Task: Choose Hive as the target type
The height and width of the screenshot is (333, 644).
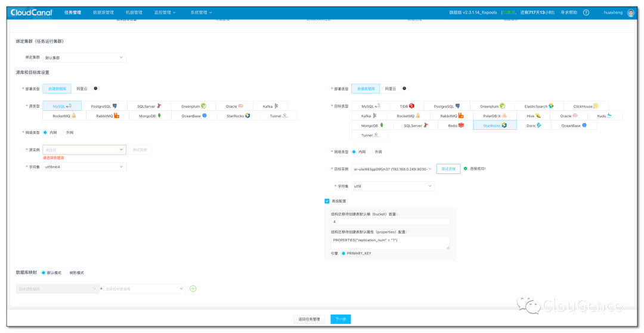Action: [533, 116]
